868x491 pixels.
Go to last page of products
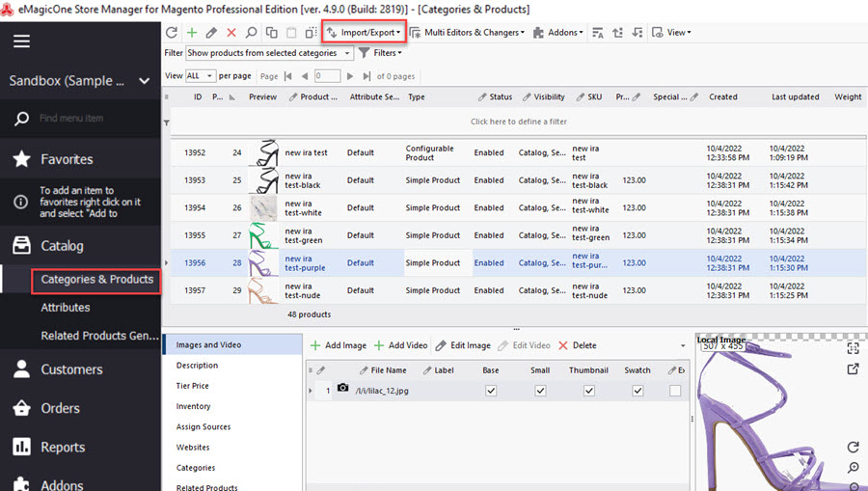366,76
